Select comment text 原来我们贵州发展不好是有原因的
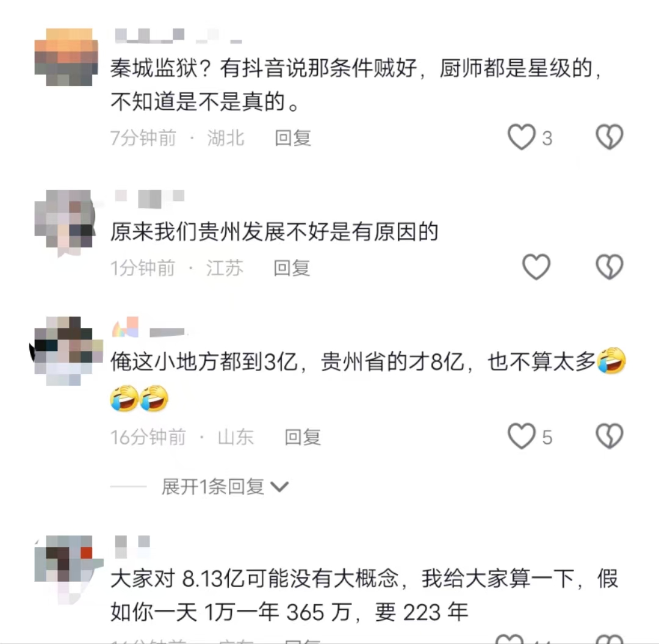The image size is (659, 644). pos(275,231)
